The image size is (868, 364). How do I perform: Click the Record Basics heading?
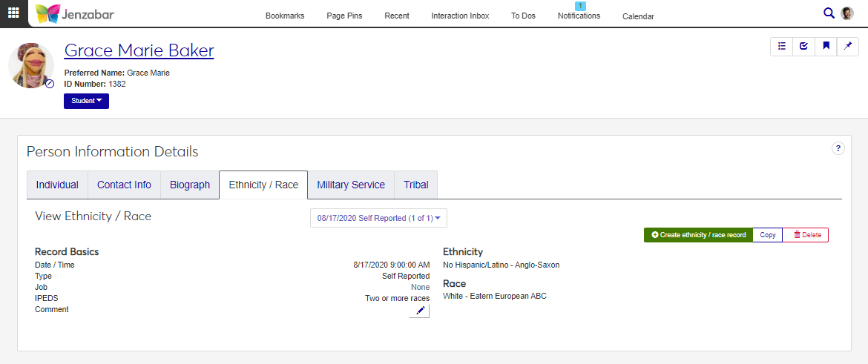click(x=67, y=252)
